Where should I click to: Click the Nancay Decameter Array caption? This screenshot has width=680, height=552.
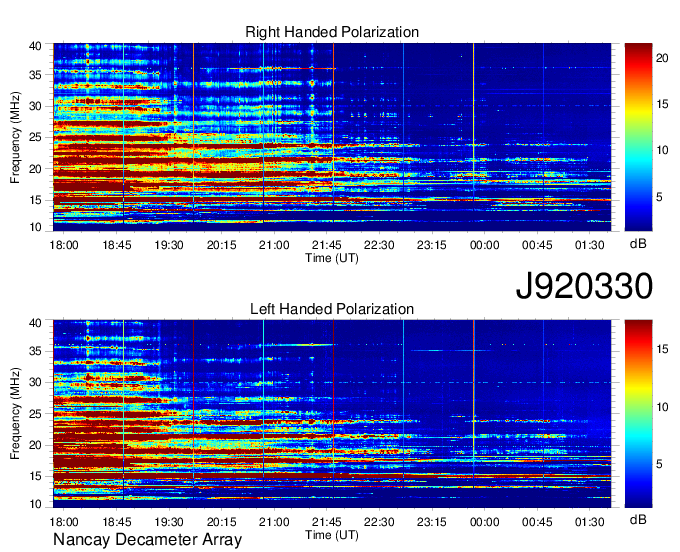pyautogui.click(x=147, y=540)
